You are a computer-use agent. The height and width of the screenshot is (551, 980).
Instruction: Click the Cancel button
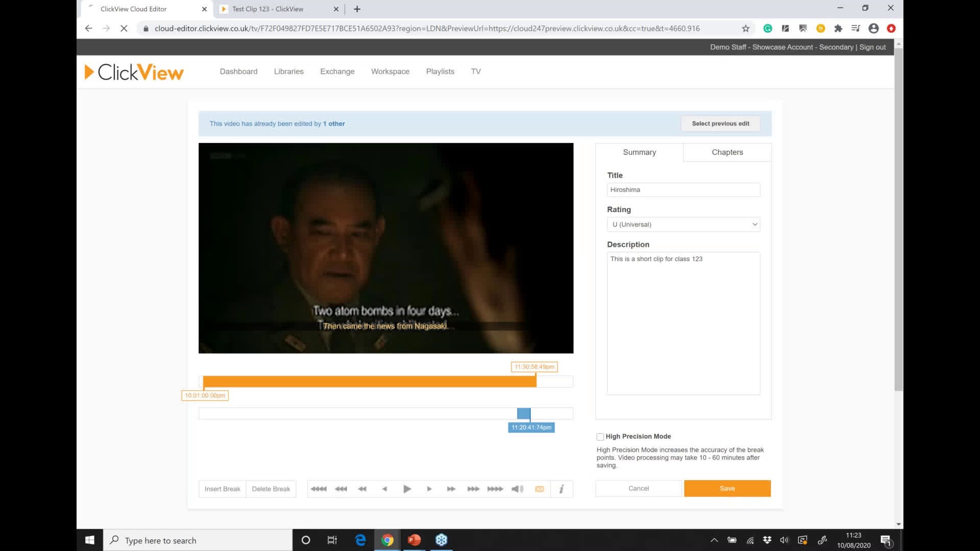[639, 488]
